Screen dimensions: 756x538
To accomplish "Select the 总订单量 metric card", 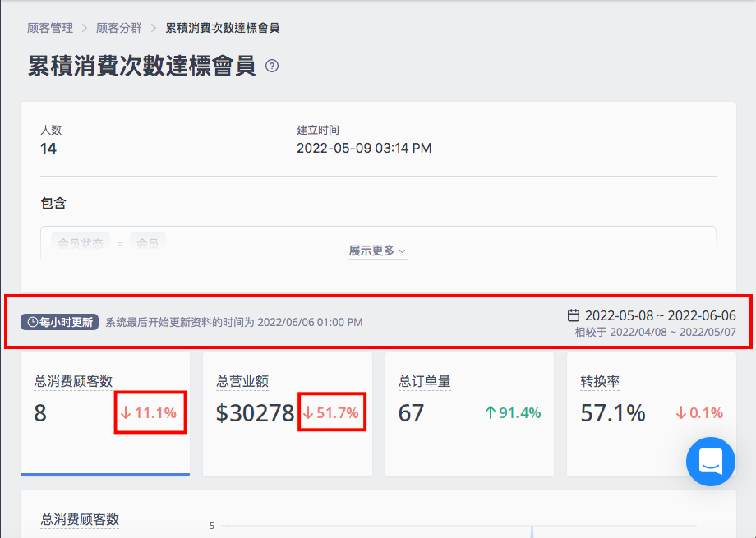I will (469, 414).
